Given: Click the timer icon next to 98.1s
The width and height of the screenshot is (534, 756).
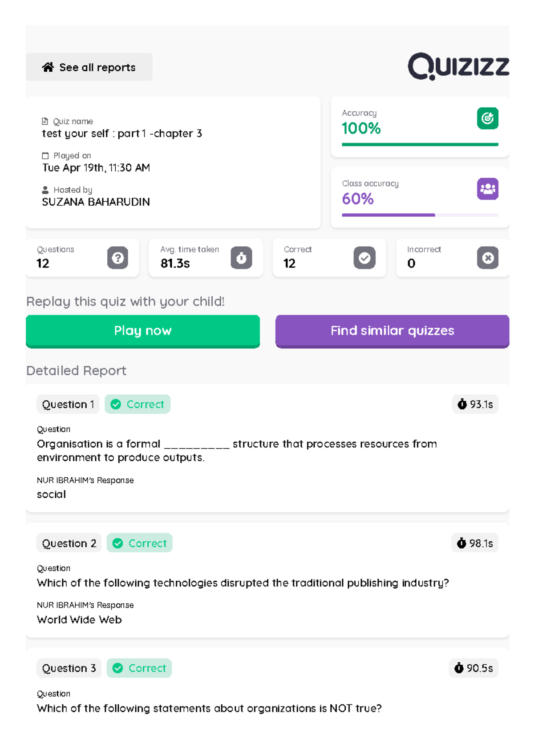Looking at the screenshot, I should [461, 543].
